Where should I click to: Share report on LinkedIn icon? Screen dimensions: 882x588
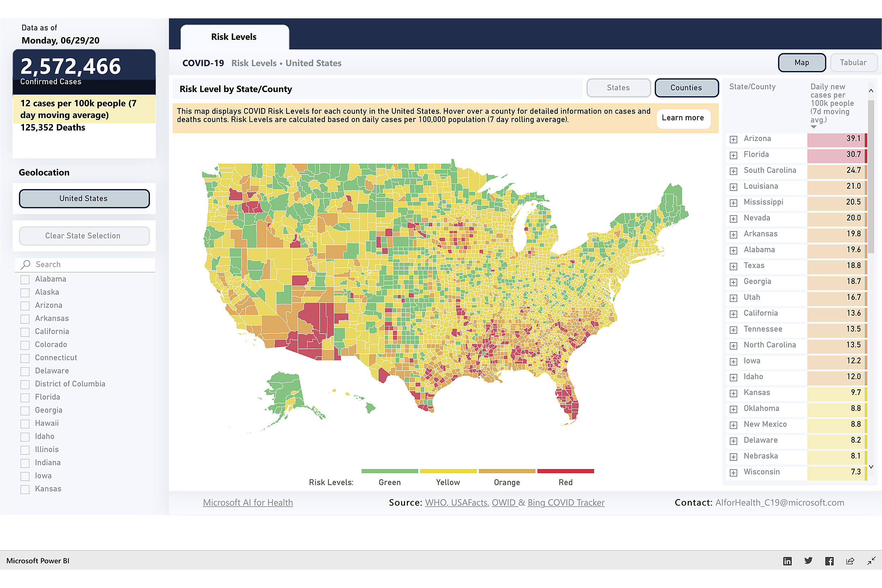tap(787, 561)
